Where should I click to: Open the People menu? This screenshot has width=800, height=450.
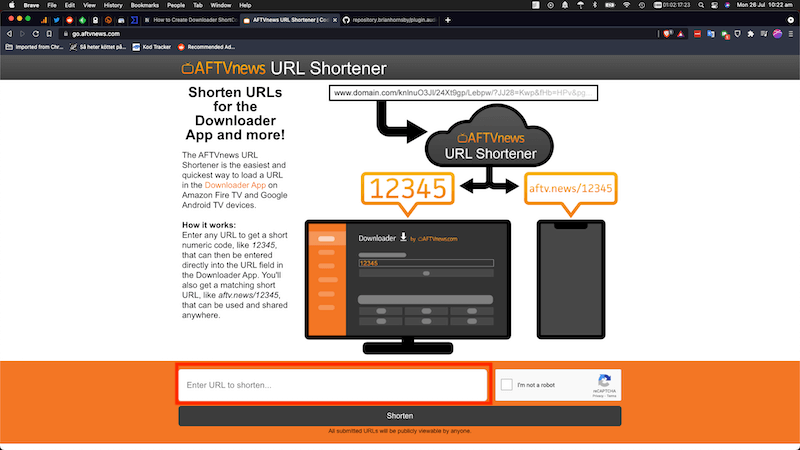(176, 5)
